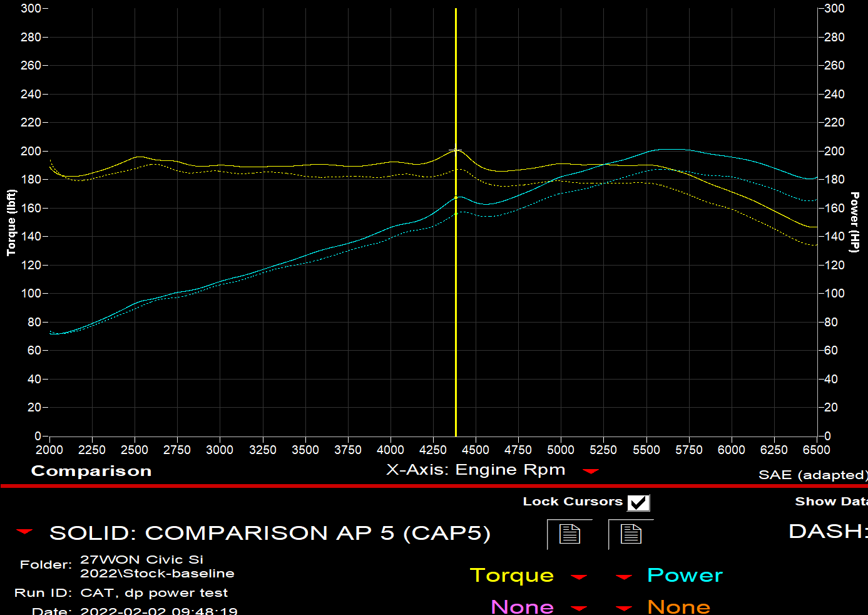Click the Power (HP) axis title

854,222
